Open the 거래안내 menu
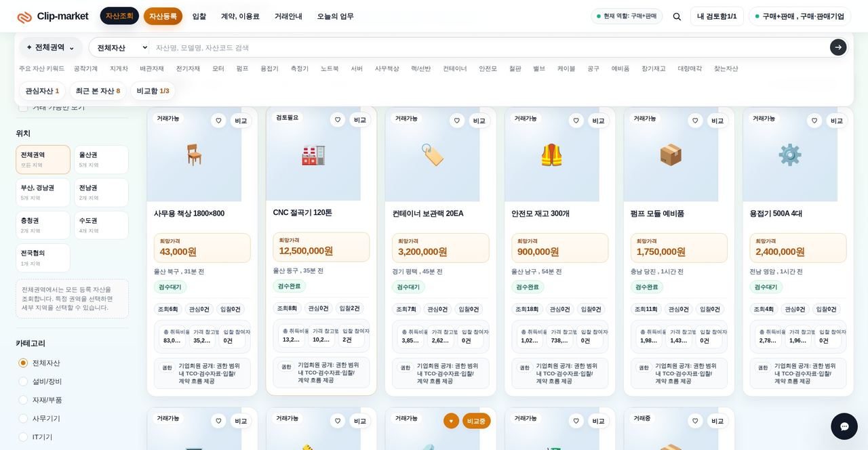This screenshot has height=450, width=868. click(288, 16)
